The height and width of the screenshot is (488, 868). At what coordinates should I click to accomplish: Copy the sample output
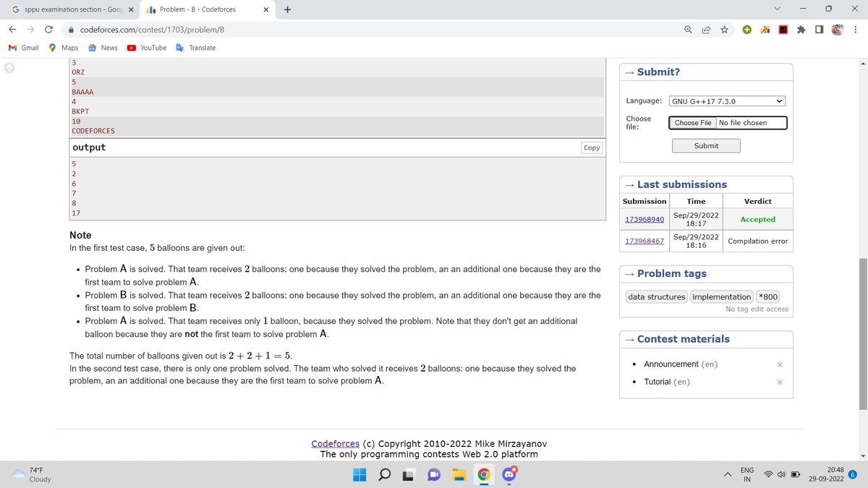point(592,147)
